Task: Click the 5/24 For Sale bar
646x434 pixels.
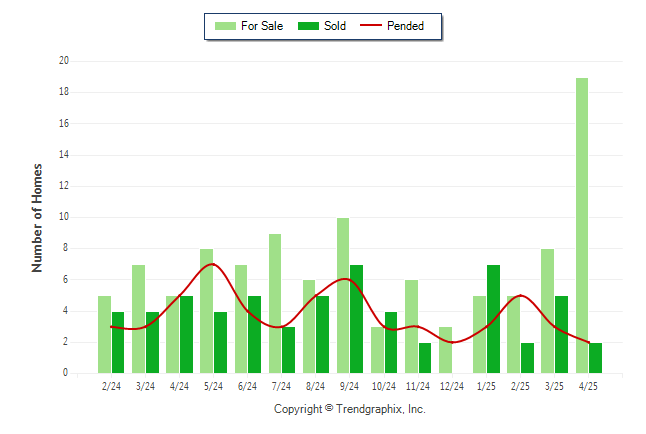Action: 206,311
